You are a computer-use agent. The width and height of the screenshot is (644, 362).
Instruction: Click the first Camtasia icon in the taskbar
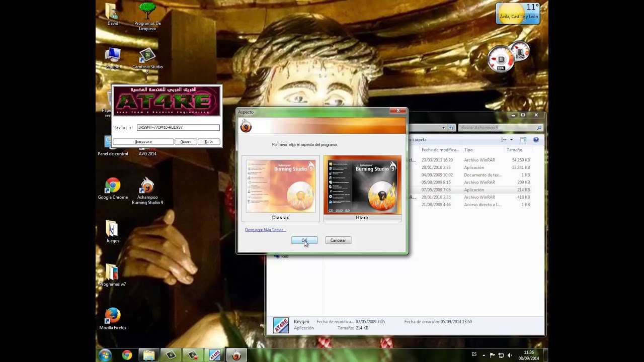[x=171, y=355]
